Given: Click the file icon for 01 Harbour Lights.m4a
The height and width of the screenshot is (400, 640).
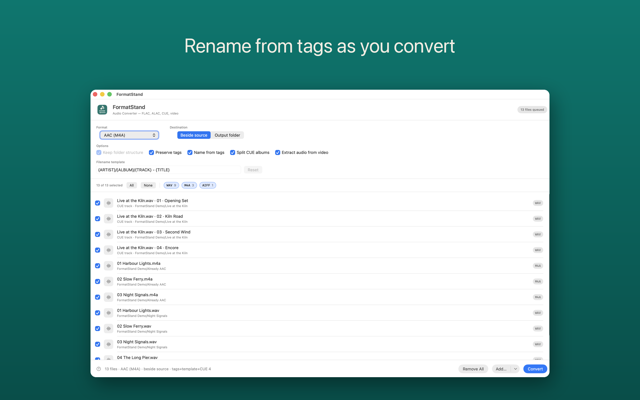Looking at the screenshot, I should point(108,266).
